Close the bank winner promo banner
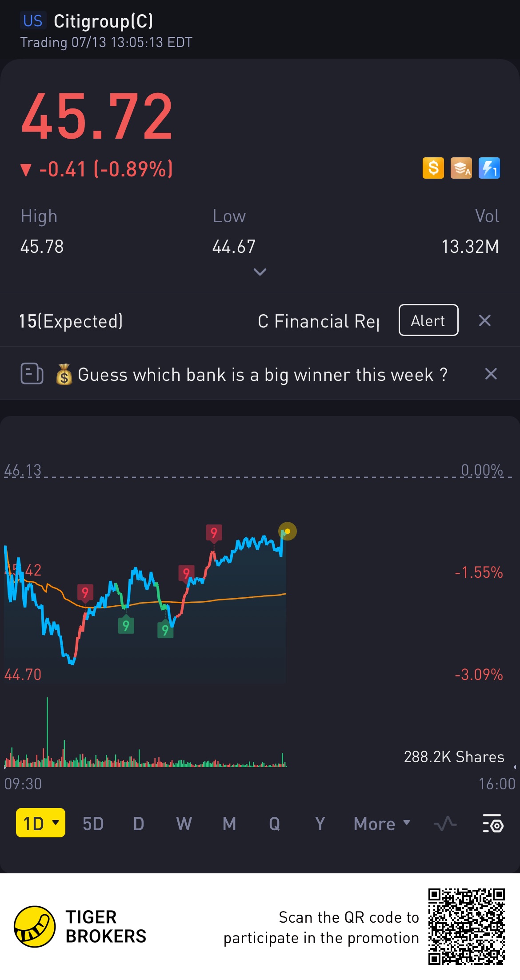Screen dimensions: 520x980 pyautogui.click(x=491, y=374)
